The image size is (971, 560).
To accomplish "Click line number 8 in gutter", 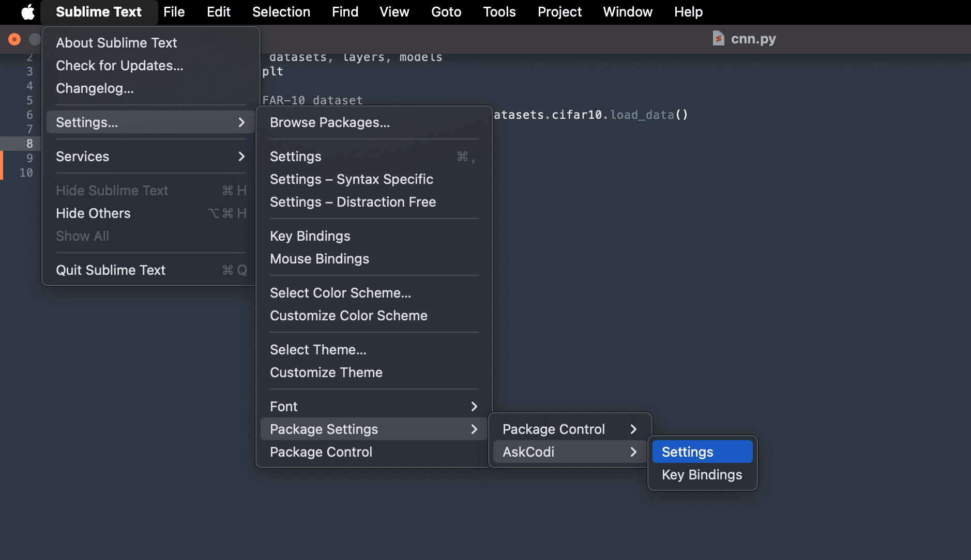I will (29, 144).
